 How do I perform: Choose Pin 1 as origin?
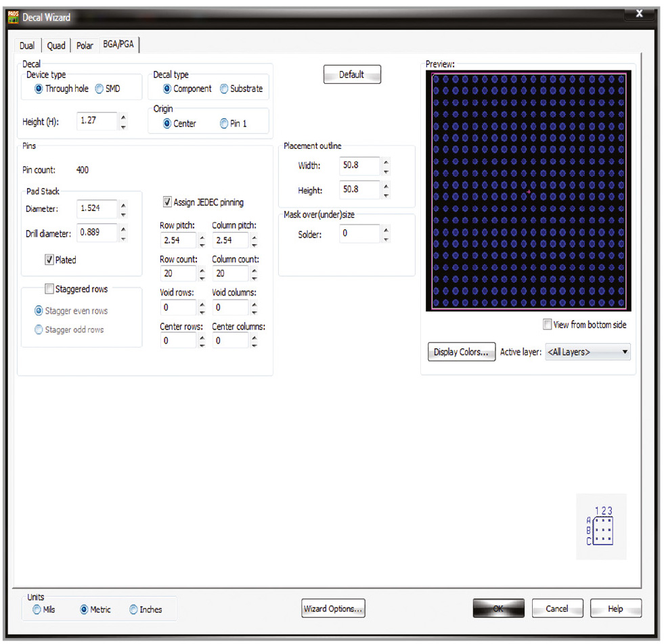click(x=224, y=124)
